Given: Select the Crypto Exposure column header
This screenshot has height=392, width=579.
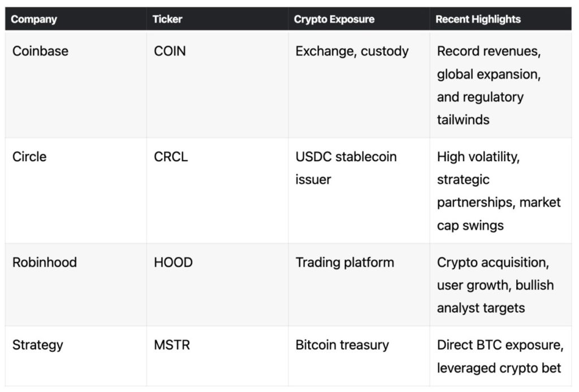Looking at the screenshot, I should point(334,19).
